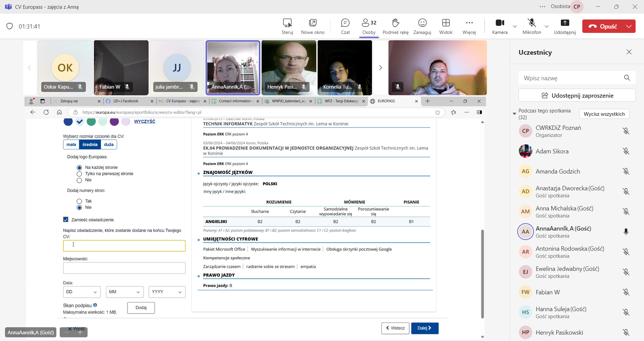Open the MM month dropdown
Viewport: 644px width, 341px height.
tap(125, 292)
